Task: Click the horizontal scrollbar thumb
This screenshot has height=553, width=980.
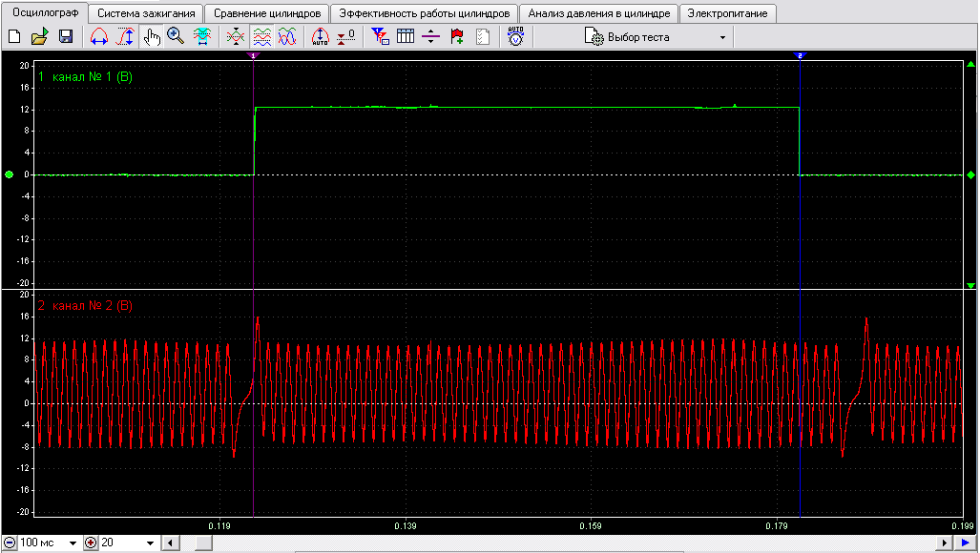Action: 203,543
